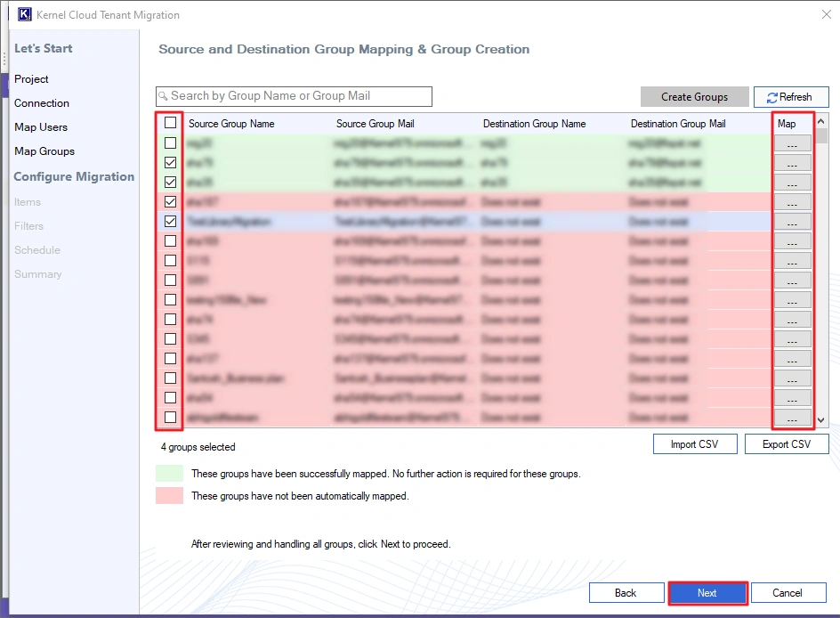The image size is (840, 618).
Task: Open the Map ellipsis for the first group row
Action: tap(792, 144)
